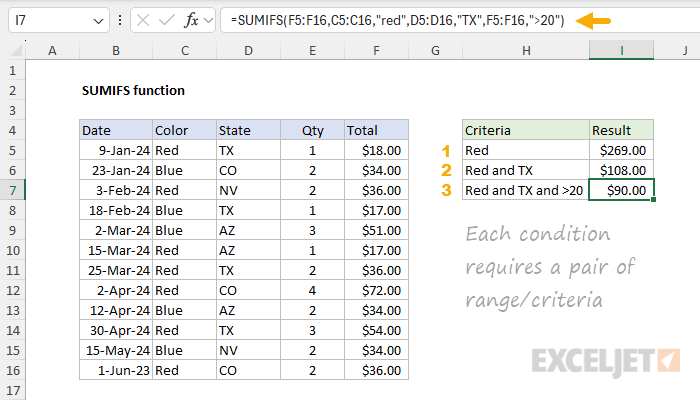Select the cell with date 9-Jan-24
Screen dimensions: 700x400
[116, 150]
